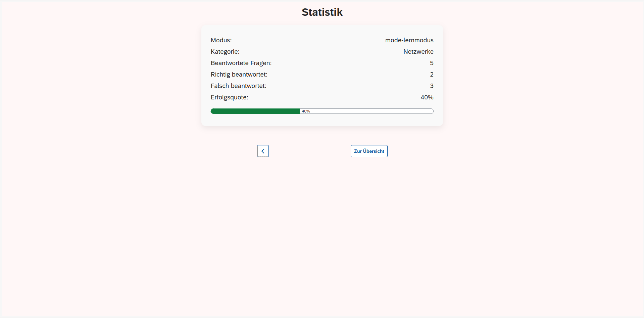Image resolution: width=644 pixels, height=318 pixels.
Task: Click the right rounded end of progress bar
Action: [x=432, y=111]
